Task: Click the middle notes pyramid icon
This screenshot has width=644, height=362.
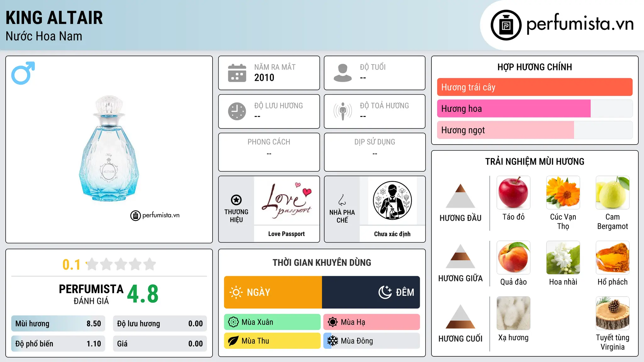Action: [x=460, y=256]
